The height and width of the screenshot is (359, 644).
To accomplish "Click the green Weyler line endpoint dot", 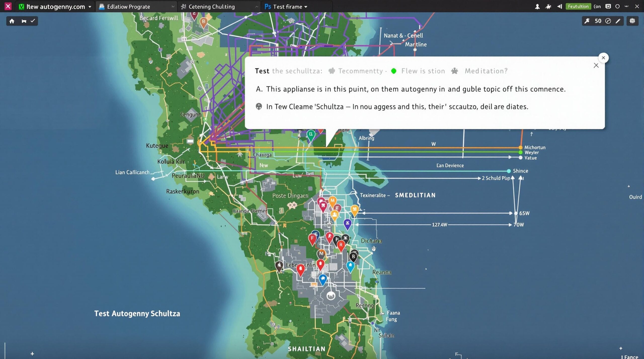I will click(x=520, y=152).
